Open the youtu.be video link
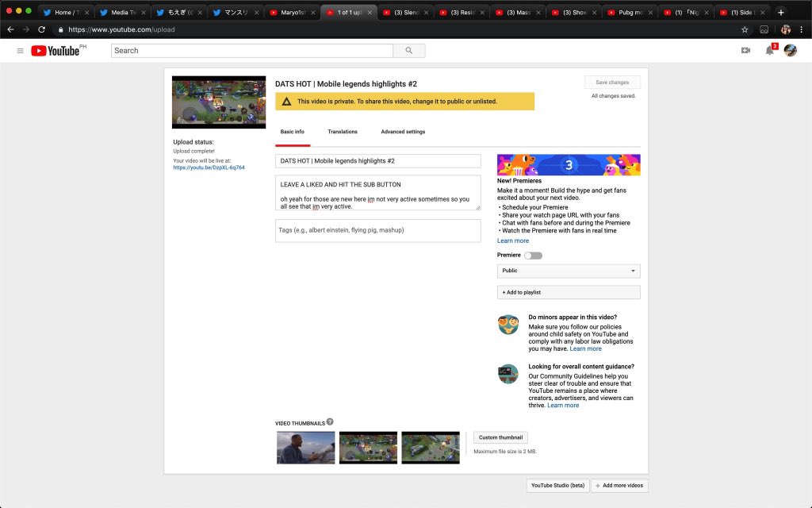This screenshot has height=508, width=812. (x=209, y=167)
